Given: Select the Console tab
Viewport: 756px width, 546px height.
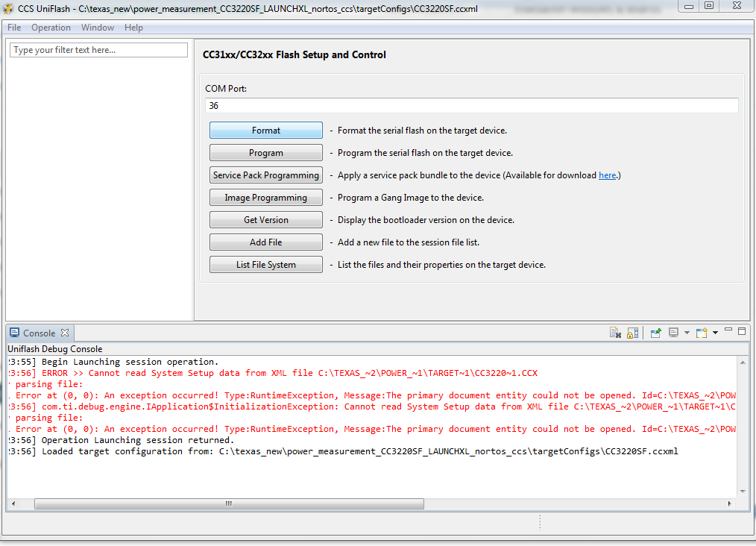Looking at the screenshot, I should (39, 333).
